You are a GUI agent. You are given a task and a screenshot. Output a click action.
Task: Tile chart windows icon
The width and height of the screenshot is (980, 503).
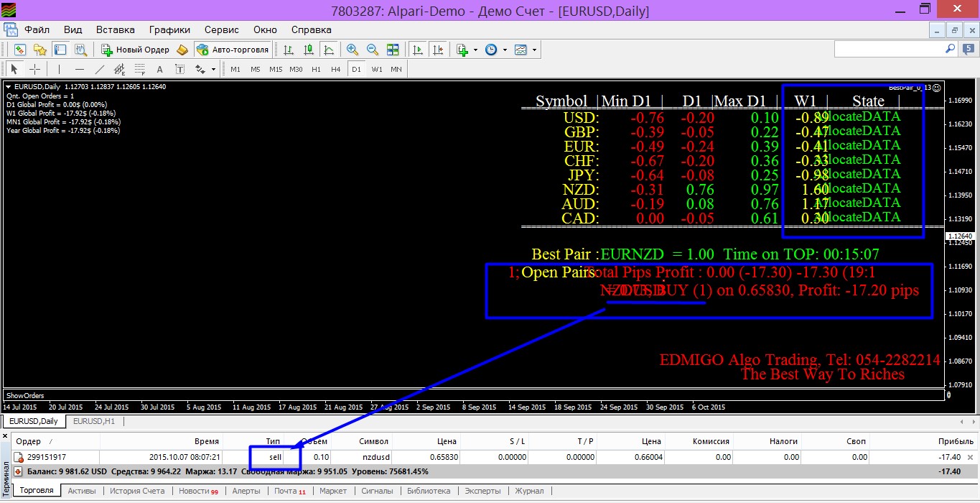coord(393,50)
